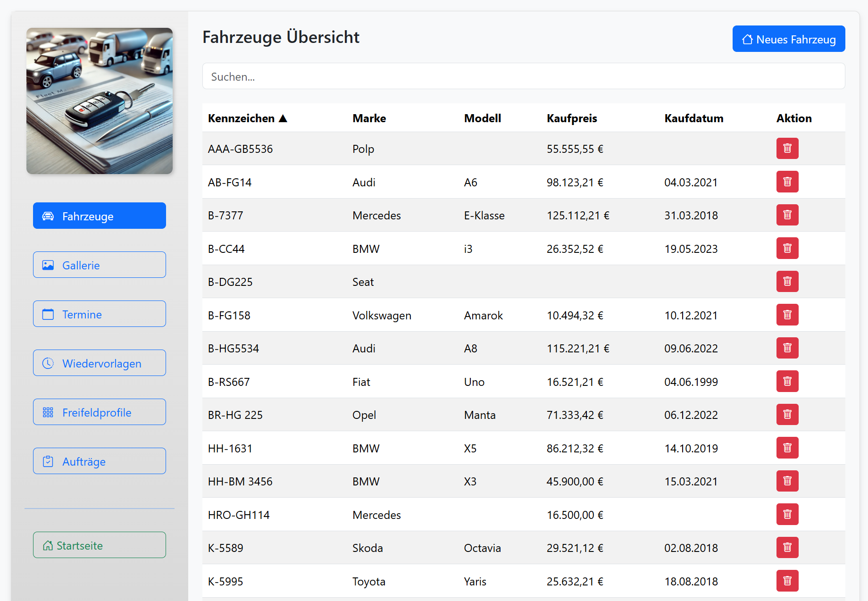868x601 pixels.
Task: Delete the HH-1631 BMW X5 row
Action: pos(787,448)
